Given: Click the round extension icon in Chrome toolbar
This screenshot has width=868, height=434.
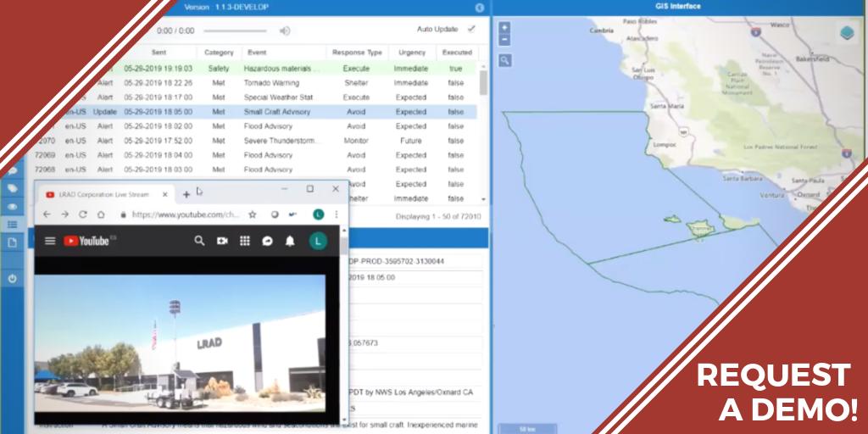Looking at the screenshot, I should coord(275,214).
